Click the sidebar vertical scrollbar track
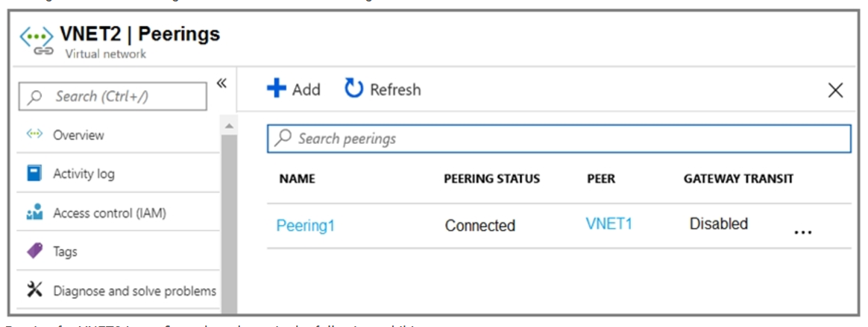The image size is (868, 327). 229,224
